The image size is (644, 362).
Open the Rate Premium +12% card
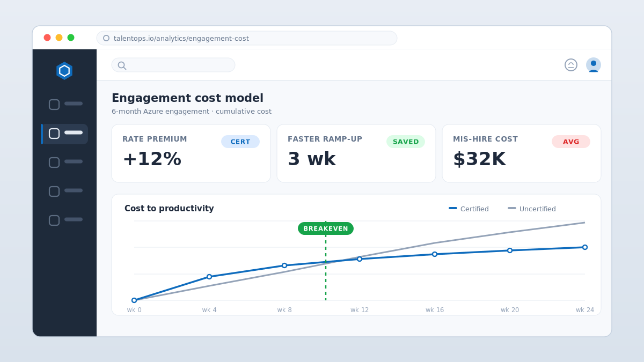pos(191,153)
